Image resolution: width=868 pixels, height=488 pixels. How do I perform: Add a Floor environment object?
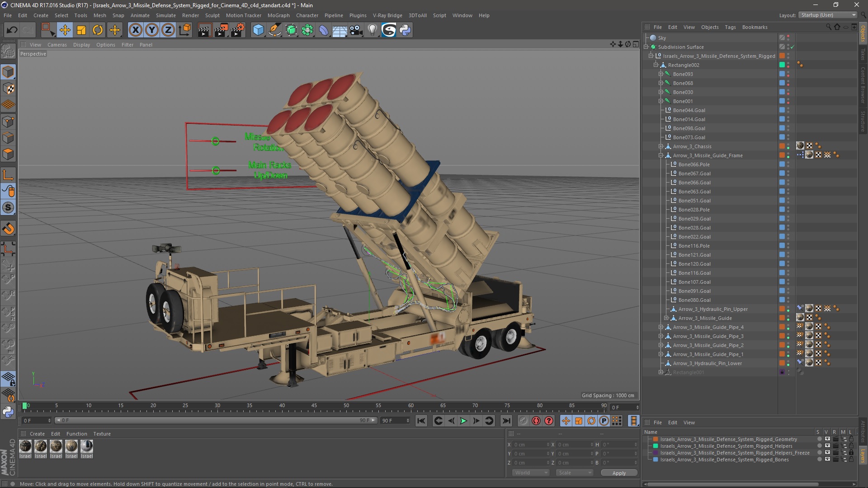coord(340,30)
